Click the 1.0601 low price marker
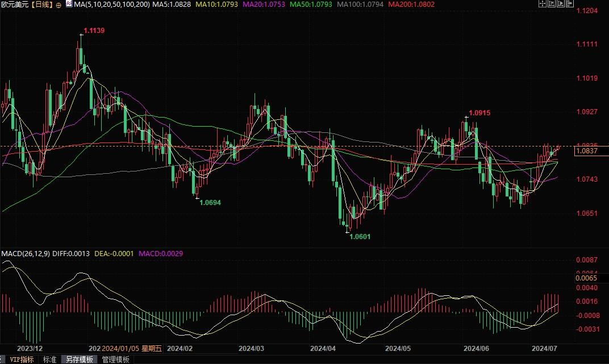609x364 pixels. 359,236
